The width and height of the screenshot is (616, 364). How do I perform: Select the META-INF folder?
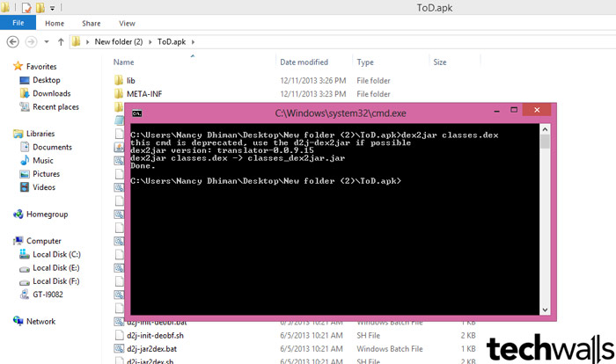[x=143, y=94]
